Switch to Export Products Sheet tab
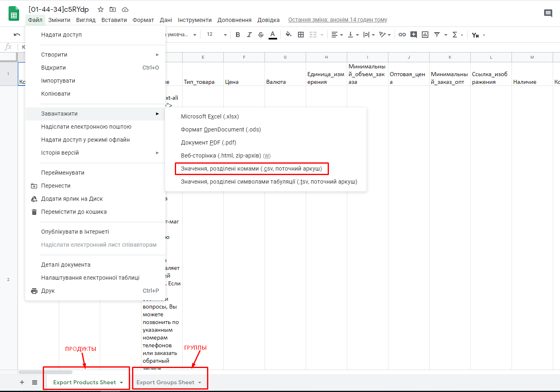 point(84,382)
